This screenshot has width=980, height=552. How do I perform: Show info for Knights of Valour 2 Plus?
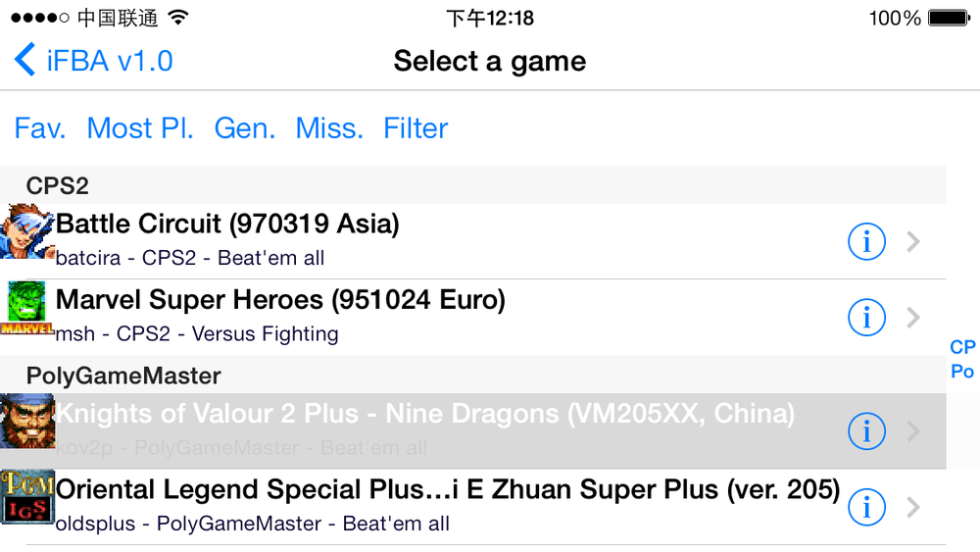pos(866,431)
